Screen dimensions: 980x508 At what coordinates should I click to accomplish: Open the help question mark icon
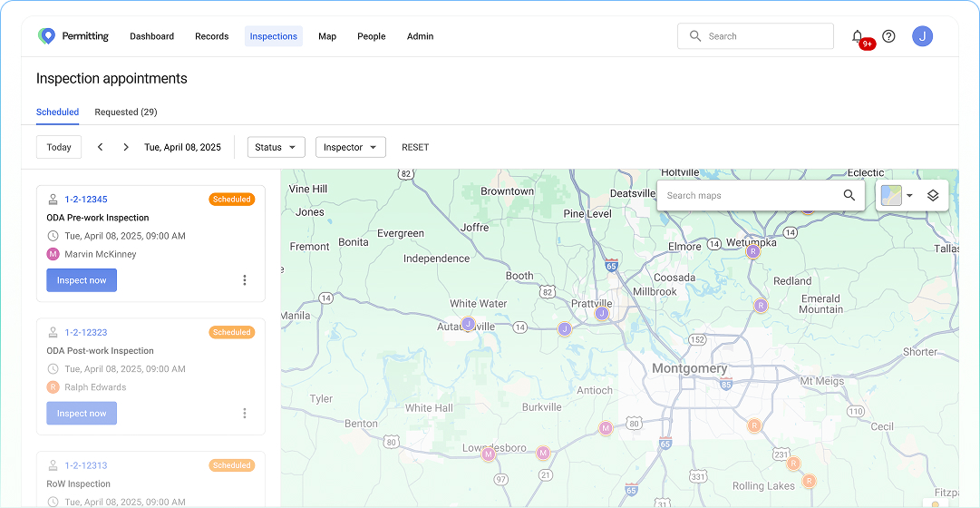[888, 36]
